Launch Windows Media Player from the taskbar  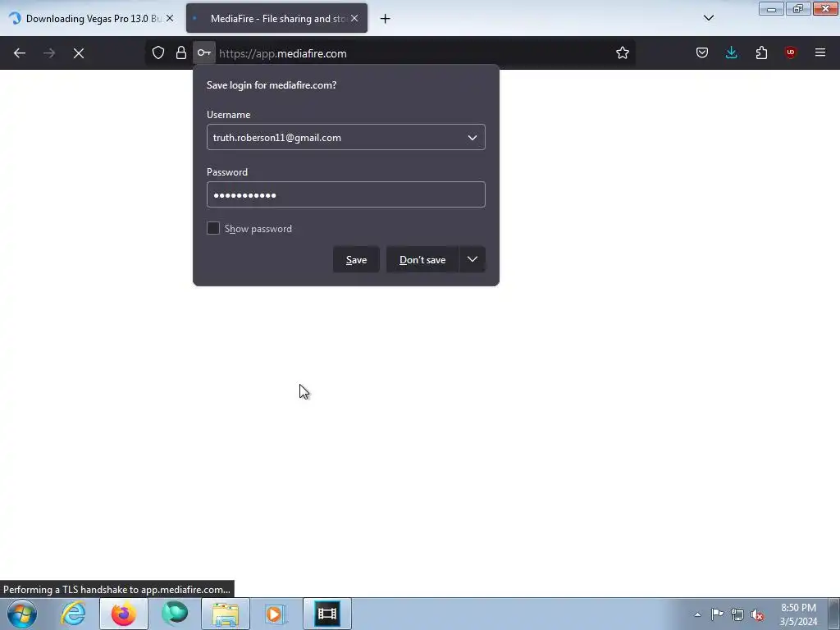[x=276, y=614]
